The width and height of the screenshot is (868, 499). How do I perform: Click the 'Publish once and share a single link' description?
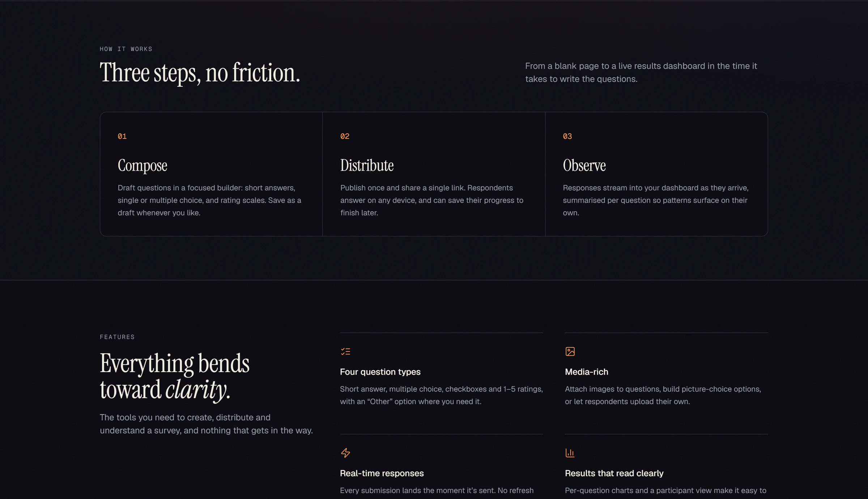[x=432, y=200]
